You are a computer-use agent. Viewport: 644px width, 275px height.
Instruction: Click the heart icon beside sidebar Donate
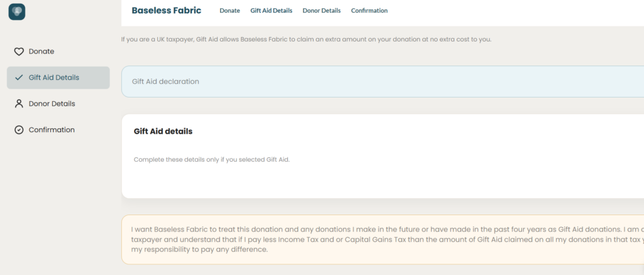coord(19,52)
